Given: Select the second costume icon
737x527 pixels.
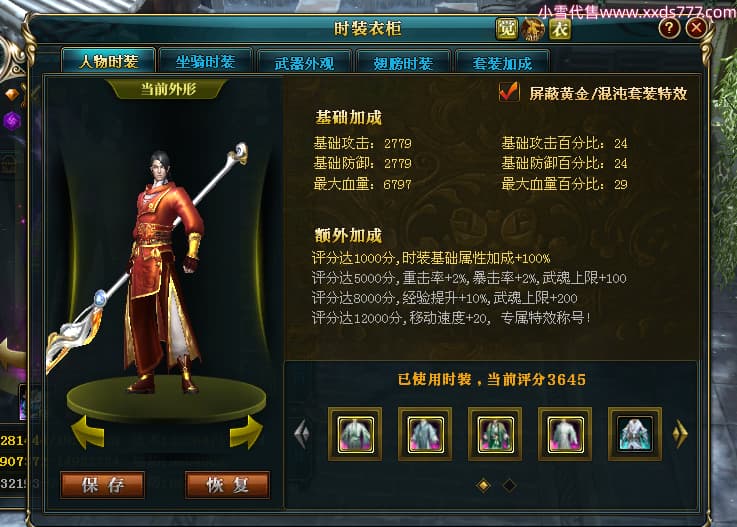Looking at the screenshot, I should coord(425,434).
